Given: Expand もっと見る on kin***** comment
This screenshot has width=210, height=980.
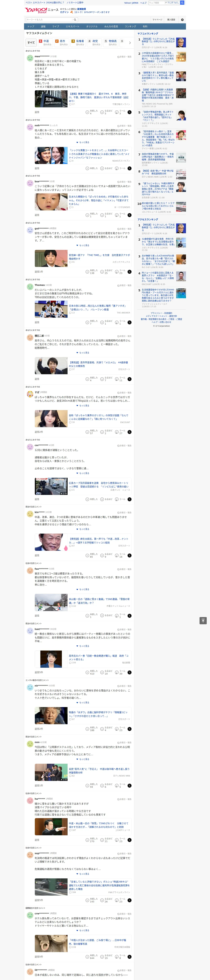Looking at the screenshot, I should [x=83, y=529].
